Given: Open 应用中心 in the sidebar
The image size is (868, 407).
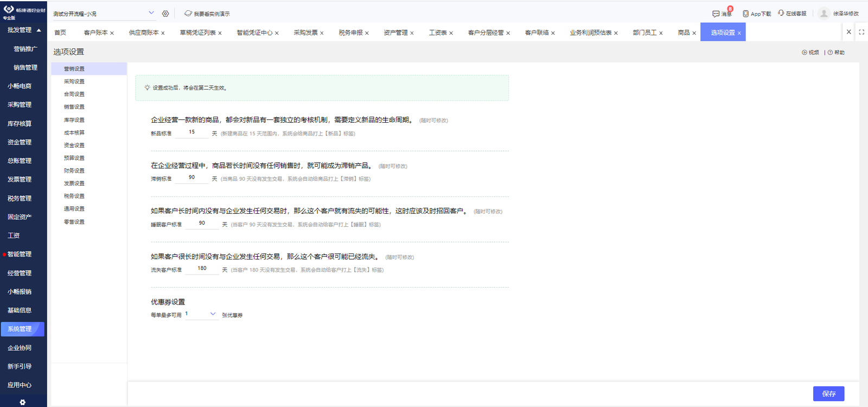Looking at the screenshot, I should 20,385.
